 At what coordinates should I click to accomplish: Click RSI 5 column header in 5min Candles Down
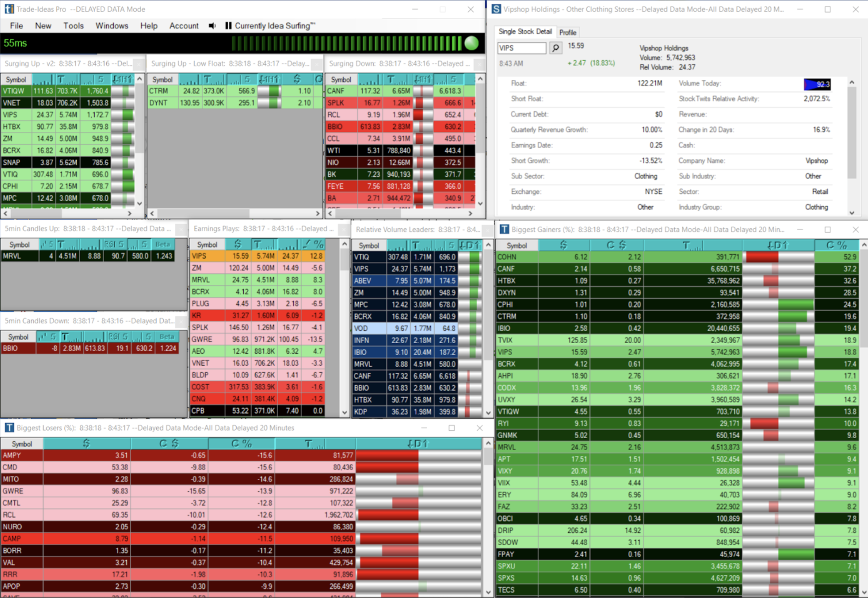pyautogui.click(x=118, y=336)
